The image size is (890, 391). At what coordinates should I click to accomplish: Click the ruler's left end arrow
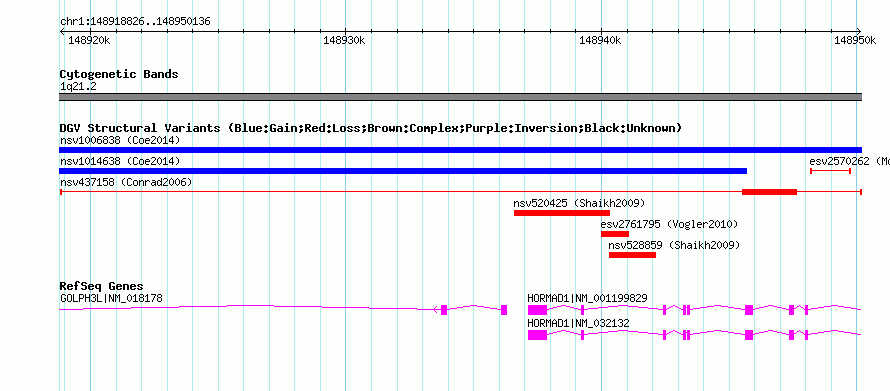(62, 32)
